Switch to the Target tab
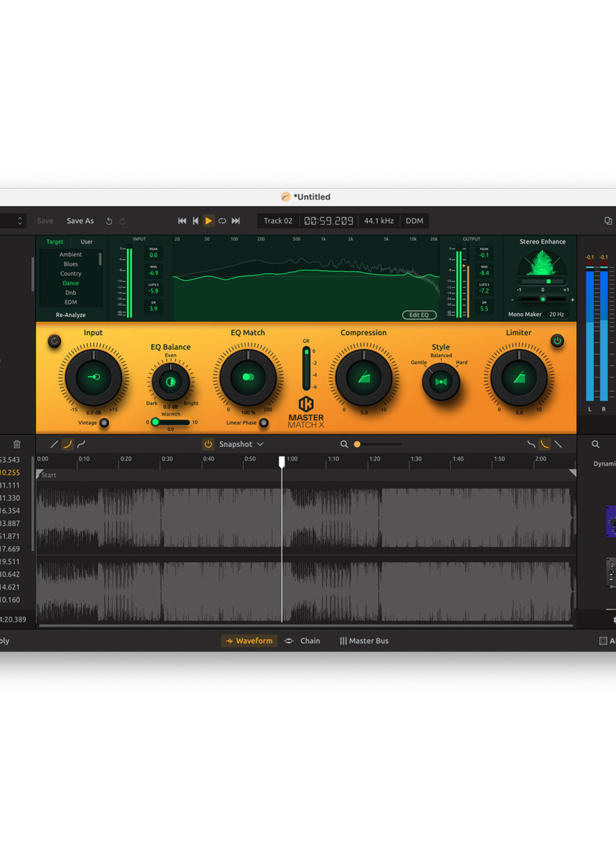616x863 pixels. pyautogui.click(x=54, y=242)
